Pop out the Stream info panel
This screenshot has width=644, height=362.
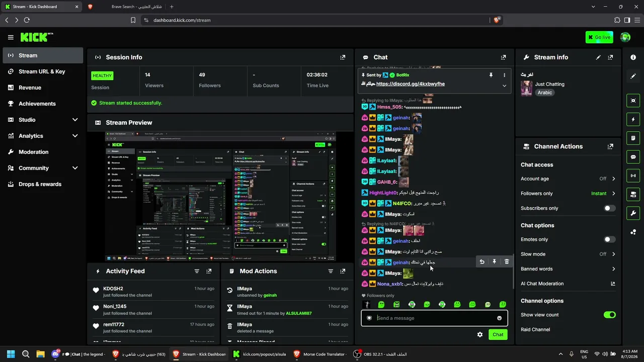coord(610,57)
